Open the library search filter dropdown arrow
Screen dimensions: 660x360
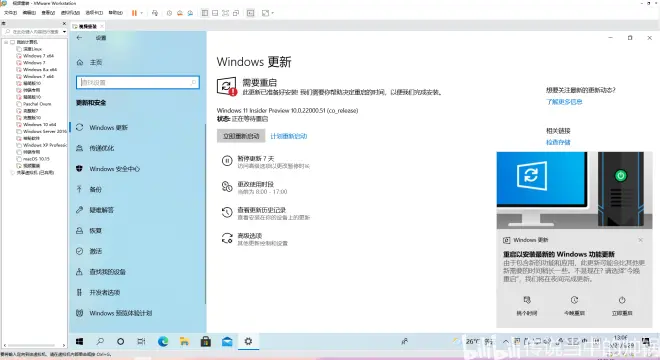click(64, 32)
